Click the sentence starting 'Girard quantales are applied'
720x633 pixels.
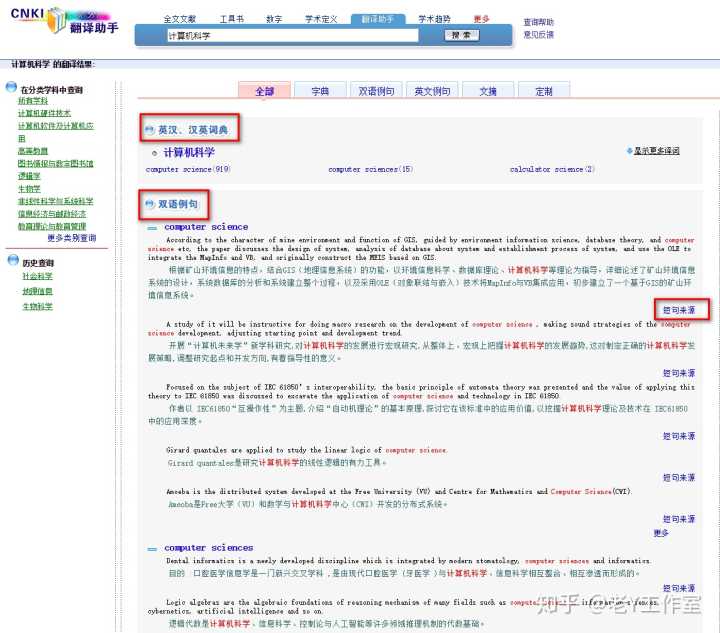point(307,450)
